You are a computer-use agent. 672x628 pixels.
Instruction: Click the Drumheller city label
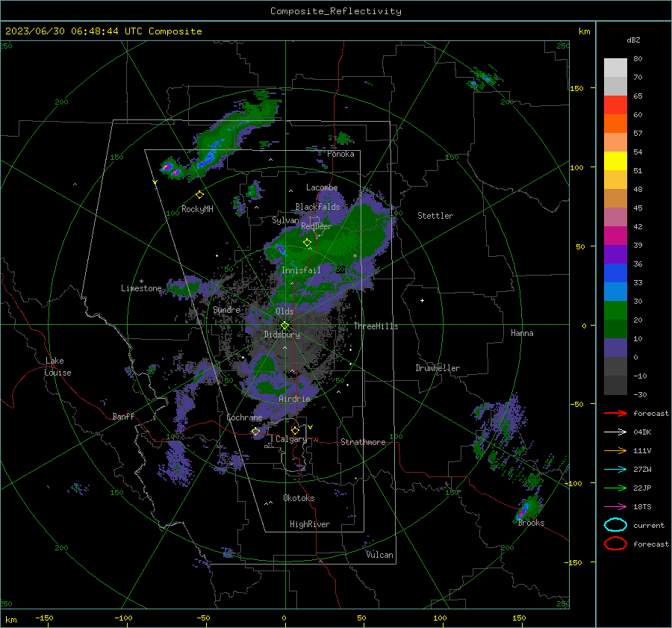coord(438,368)
